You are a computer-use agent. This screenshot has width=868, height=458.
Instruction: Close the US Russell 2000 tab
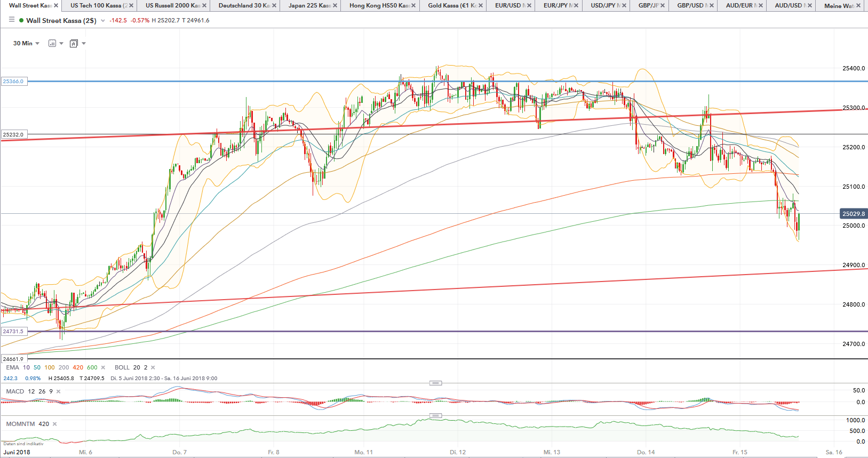204,5
